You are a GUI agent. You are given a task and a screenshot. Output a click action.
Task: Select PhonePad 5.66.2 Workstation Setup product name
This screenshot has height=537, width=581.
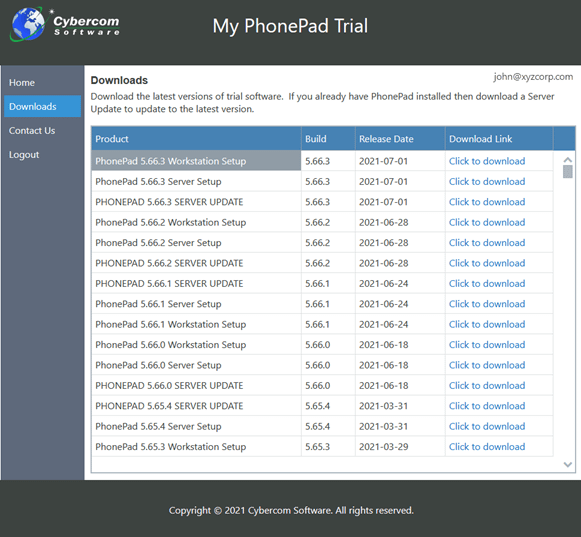pos(170,222)
